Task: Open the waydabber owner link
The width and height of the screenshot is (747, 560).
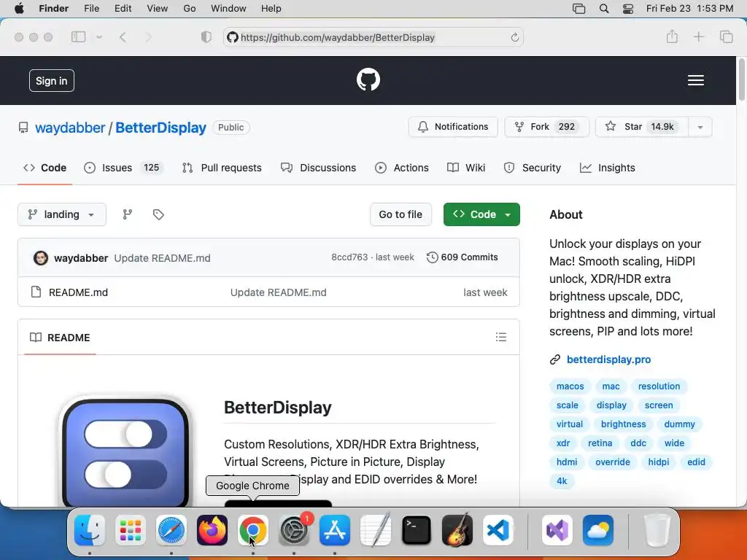Action: [70, 128]
